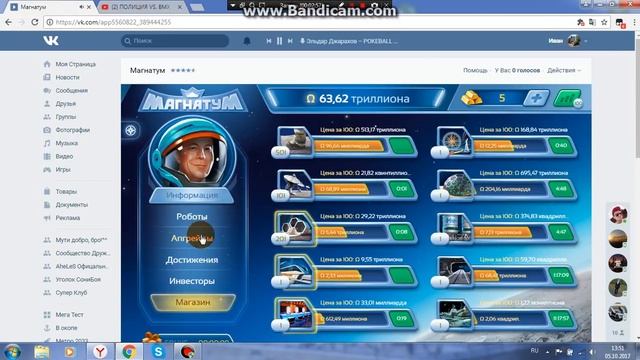The image size is (640, 360).
Task: Reload the browser page
Action: point(35,22)
